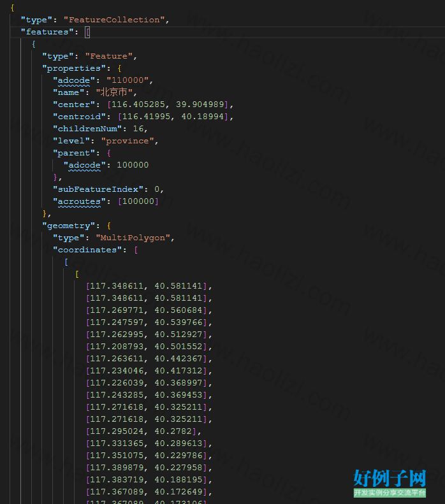Click the parent adcode value 100000
The height and width of the screenshot is (504, 445).
(133, 165)
